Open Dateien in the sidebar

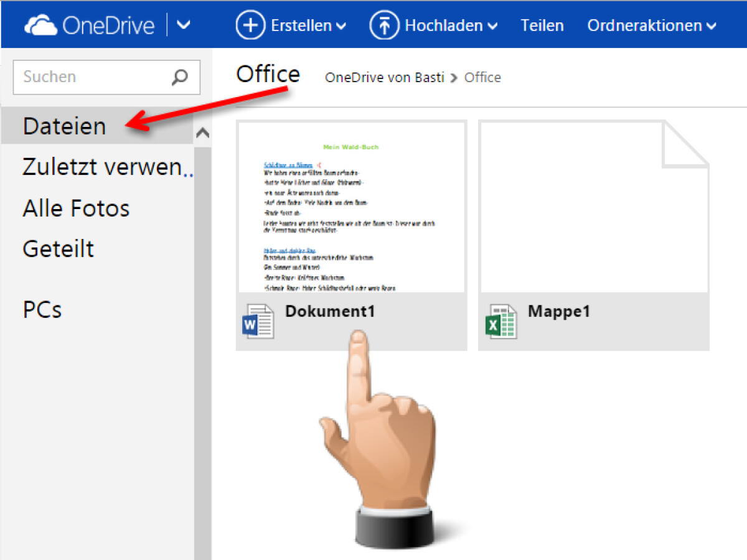pyautogui.click(x=64, y=126)
